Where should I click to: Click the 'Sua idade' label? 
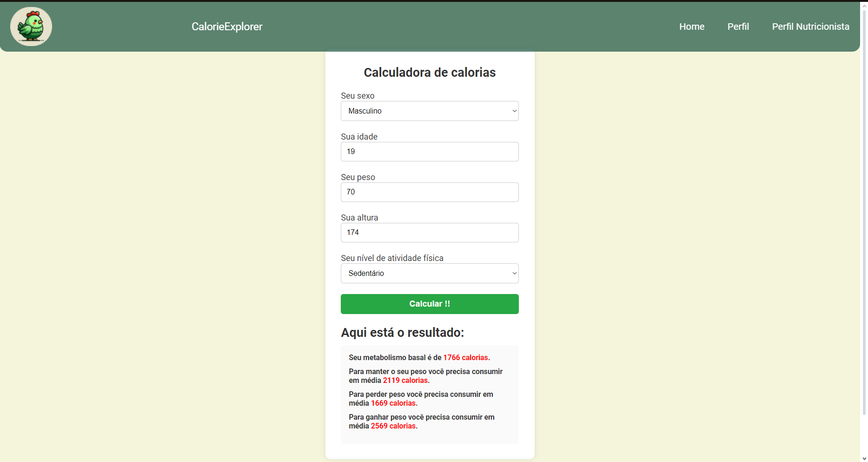pyautogui.click(x=359, y=137)
